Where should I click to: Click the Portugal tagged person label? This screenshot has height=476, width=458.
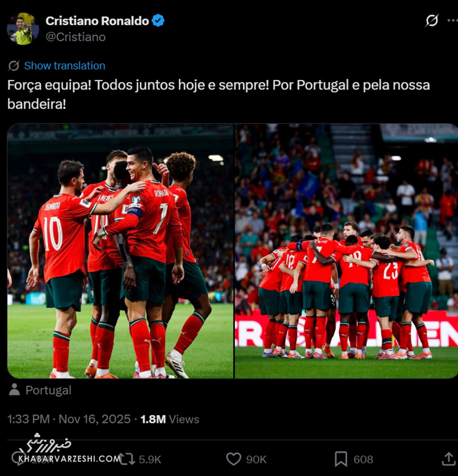48,390
